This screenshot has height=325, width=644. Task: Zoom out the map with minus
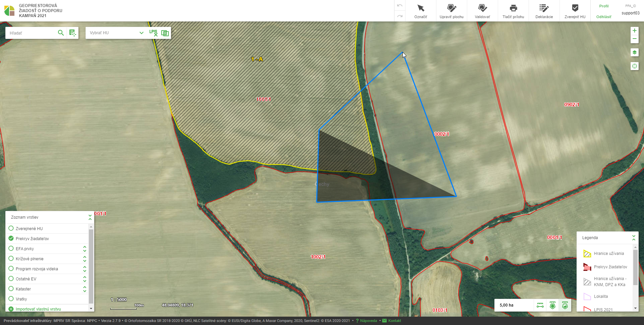coord(634,39)
